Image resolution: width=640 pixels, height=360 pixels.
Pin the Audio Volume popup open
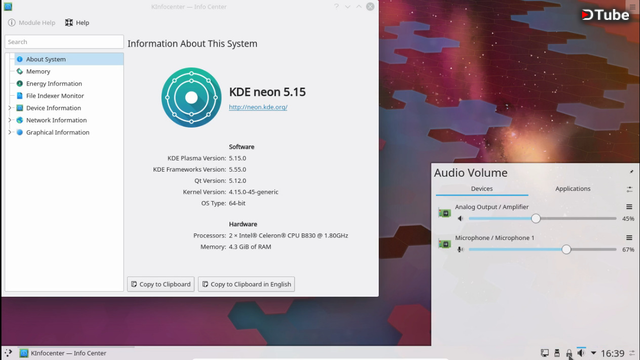pos(631,171)
